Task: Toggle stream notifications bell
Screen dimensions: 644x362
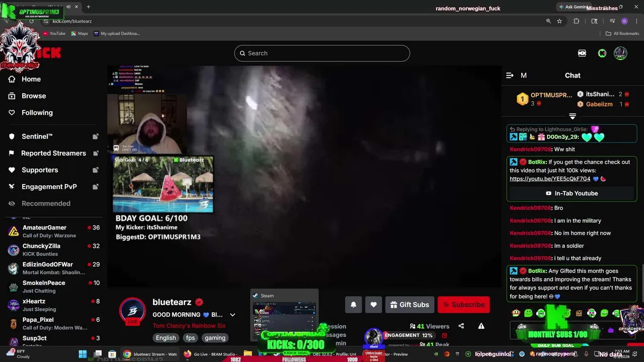Action: pyautogui.click(x=353, y=305)
